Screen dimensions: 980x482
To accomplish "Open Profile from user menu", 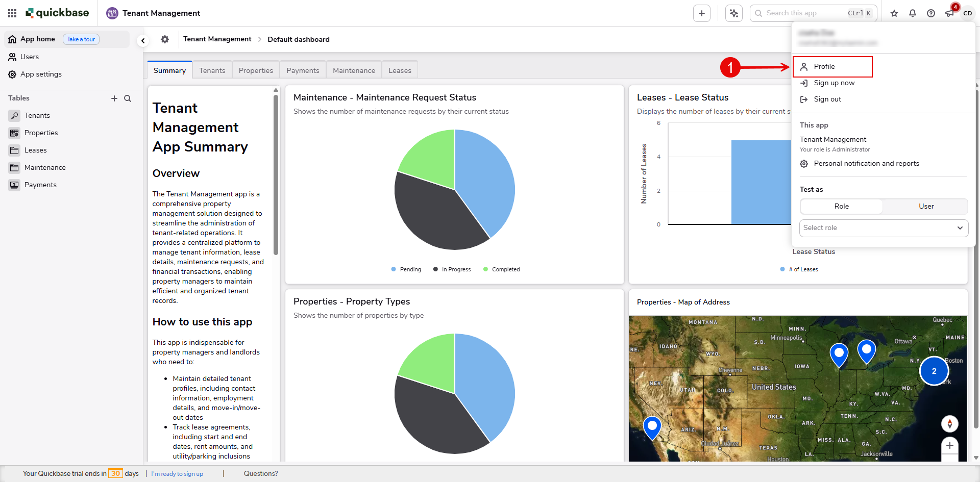I will (x=832, y=67).
